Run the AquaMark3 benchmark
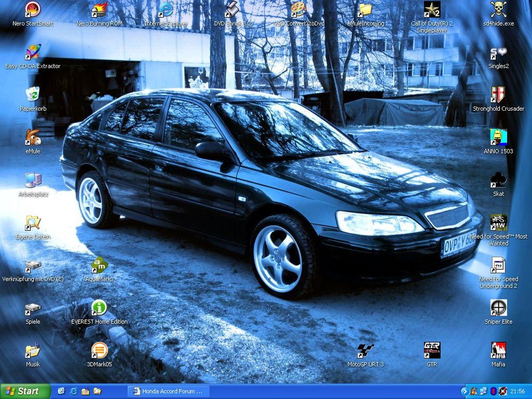 point(99,265)
